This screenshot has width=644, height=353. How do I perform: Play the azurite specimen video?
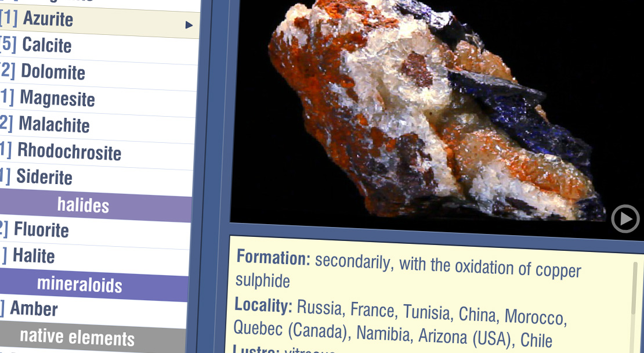coord(625,219)
